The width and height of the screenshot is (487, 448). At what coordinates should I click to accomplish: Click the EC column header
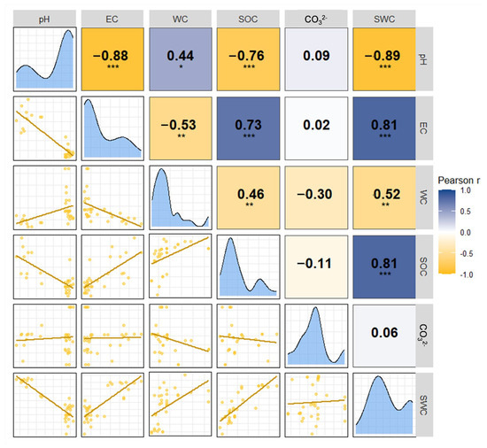click(x=112, y=19)
